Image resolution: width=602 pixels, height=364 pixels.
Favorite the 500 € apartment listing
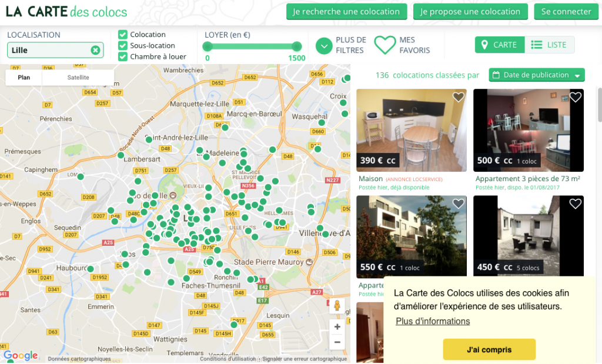coord(575,97)
